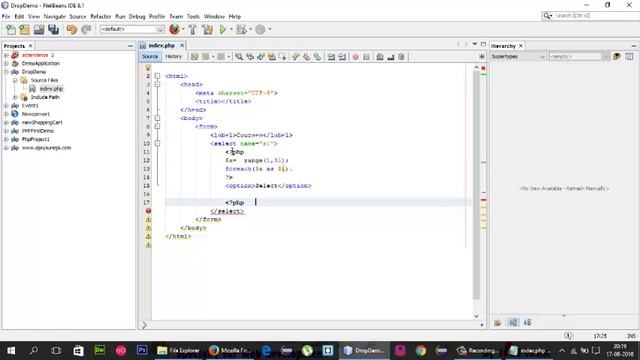Click the green Run Project icon
Viewport: 640px width, 360px height.
pyautogui.click(x=223, y=29)
